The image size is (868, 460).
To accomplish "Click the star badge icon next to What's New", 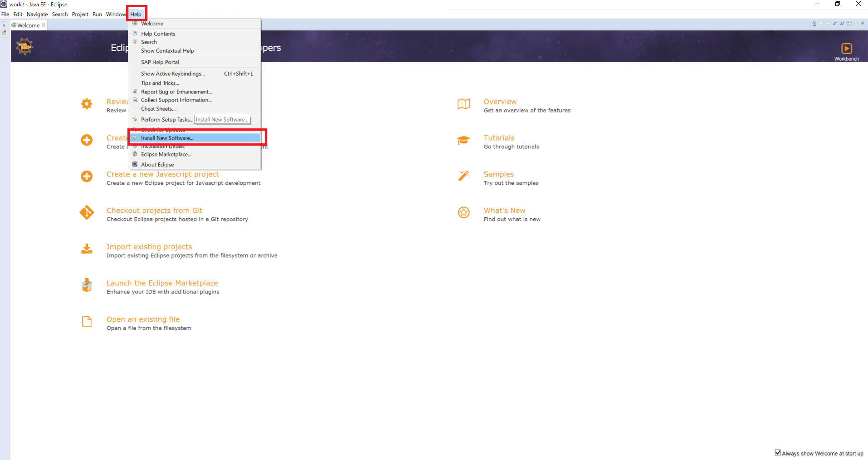I will coord(463,212).
